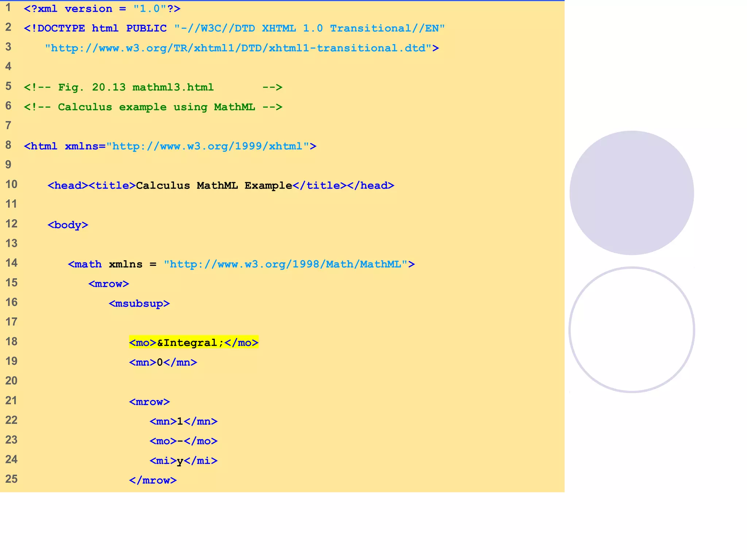Click the 'Fig. 20.13 mathml3.html' comment
The width and height of the screenshot is (747, 560).
(x=153, y=87)
